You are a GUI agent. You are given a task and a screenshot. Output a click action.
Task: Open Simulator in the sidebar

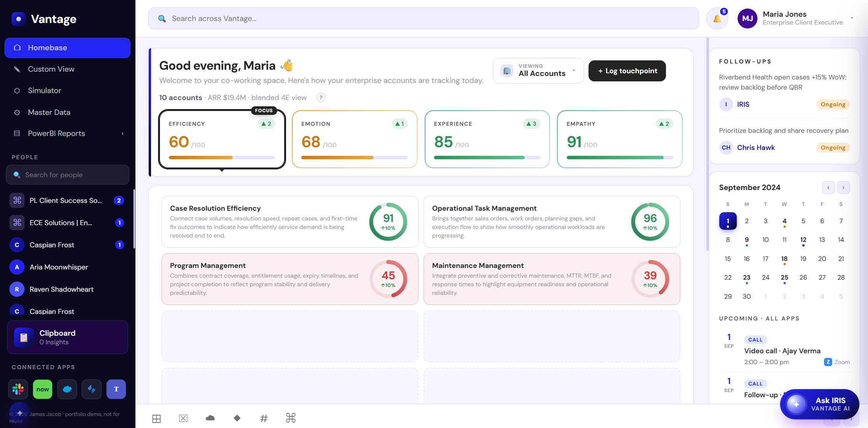67,91
